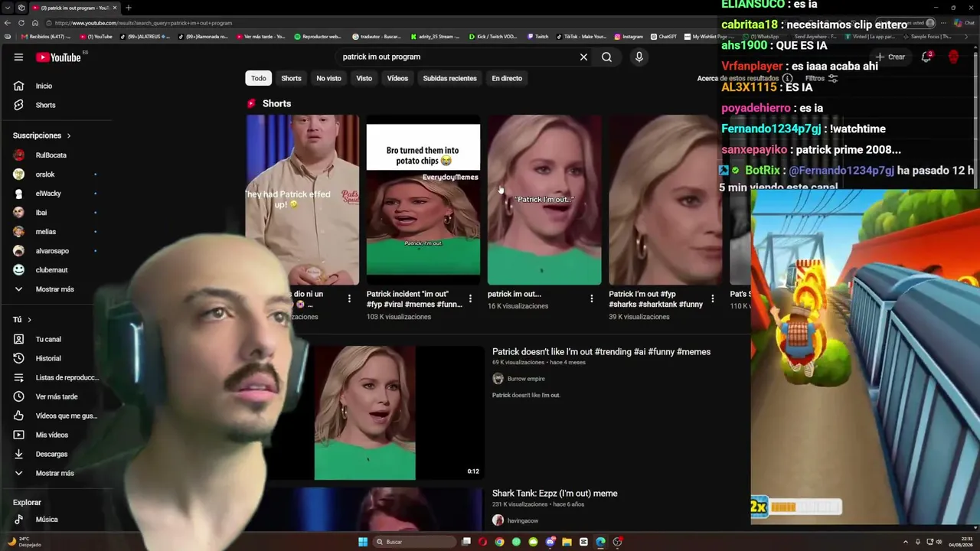Open File Explorer from the taskbar
Screen dimensions: 980x551
pos(567,542)
